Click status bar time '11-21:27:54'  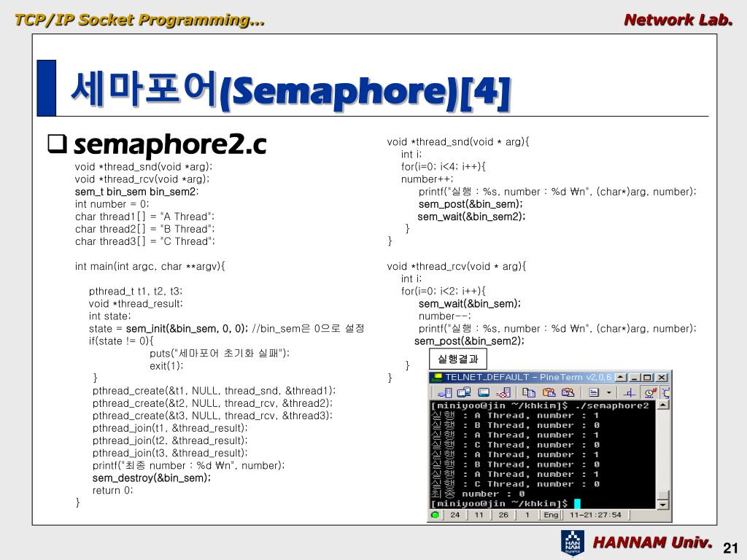tap(595, 515)
